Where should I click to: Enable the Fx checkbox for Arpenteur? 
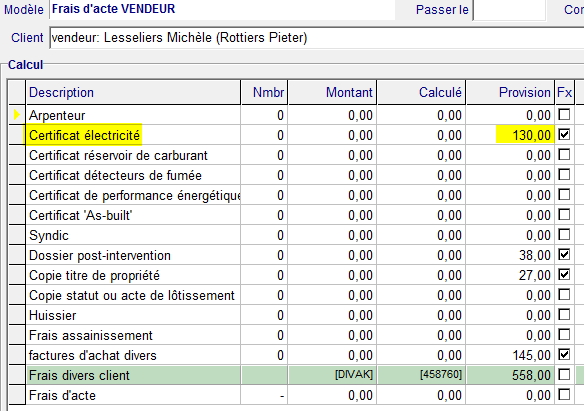pyautogui.click(x=564, y=114)
